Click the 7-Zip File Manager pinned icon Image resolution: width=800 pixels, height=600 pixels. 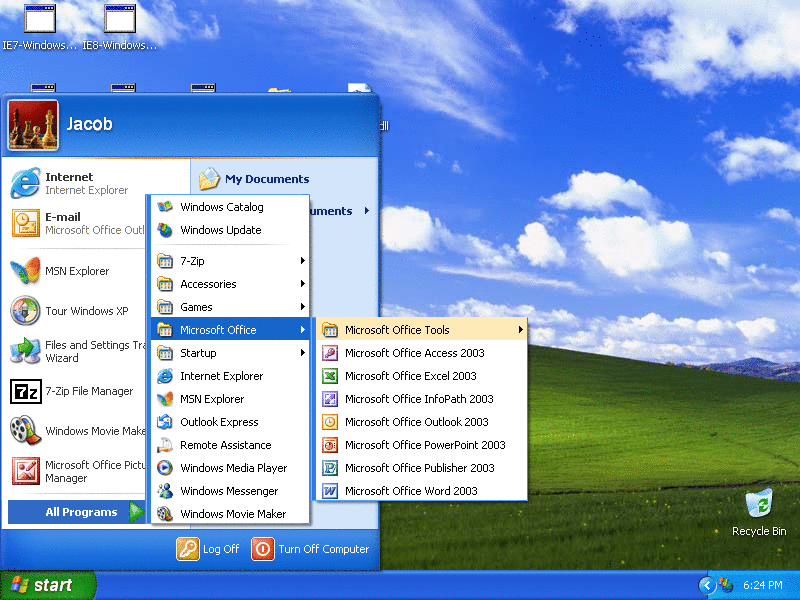click(x=26, y=391)
